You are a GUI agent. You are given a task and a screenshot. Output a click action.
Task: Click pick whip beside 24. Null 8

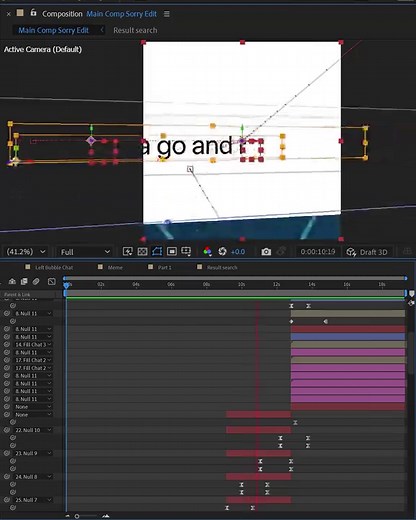tap(7, 477)
